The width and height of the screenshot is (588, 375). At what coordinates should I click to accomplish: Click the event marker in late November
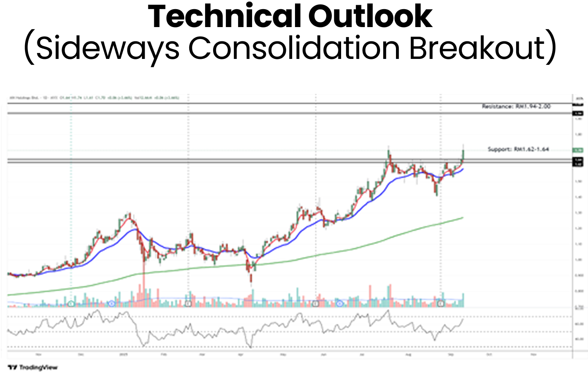[x=71, y=304]
